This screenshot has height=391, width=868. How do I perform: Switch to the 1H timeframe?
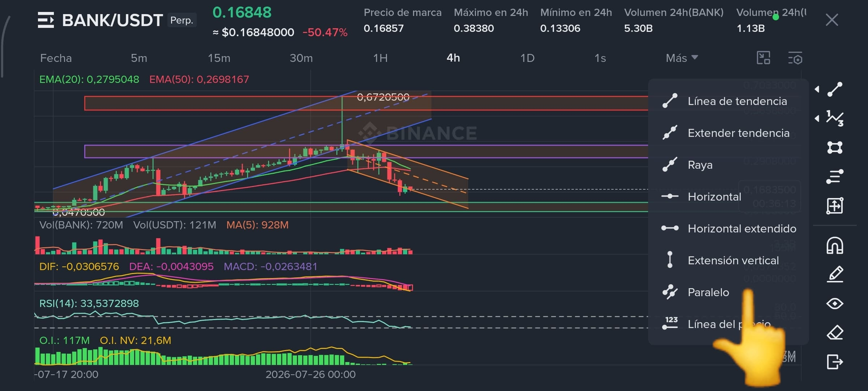380,58
